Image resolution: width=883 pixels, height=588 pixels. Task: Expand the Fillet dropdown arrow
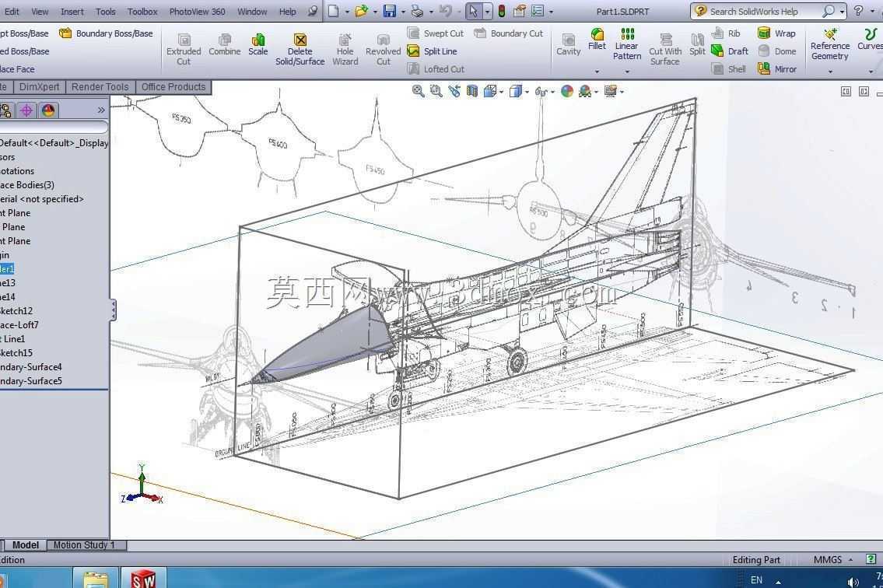pyautogui.click(x=597, y=72)
